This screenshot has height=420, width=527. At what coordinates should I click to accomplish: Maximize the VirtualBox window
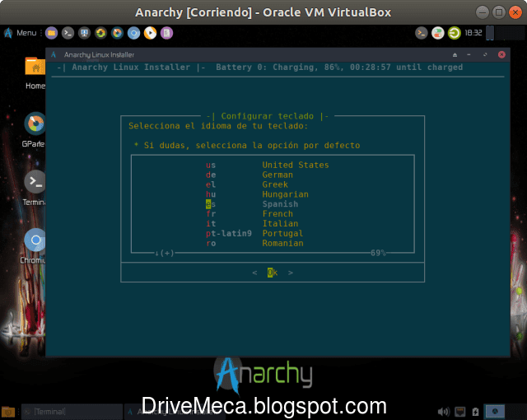[x=499, y=12]
